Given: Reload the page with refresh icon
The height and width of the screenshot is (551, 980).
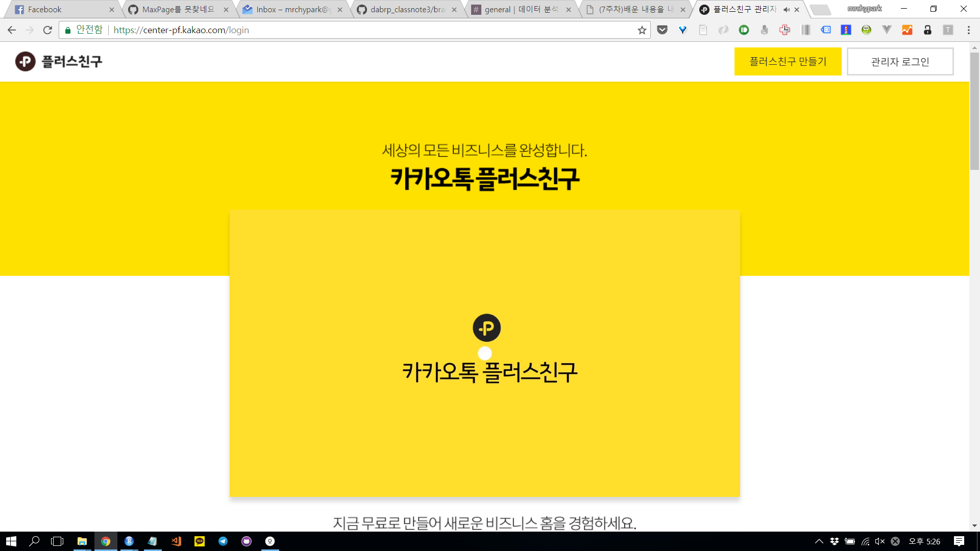Looking at the screenshot, I should coord(47,30).
